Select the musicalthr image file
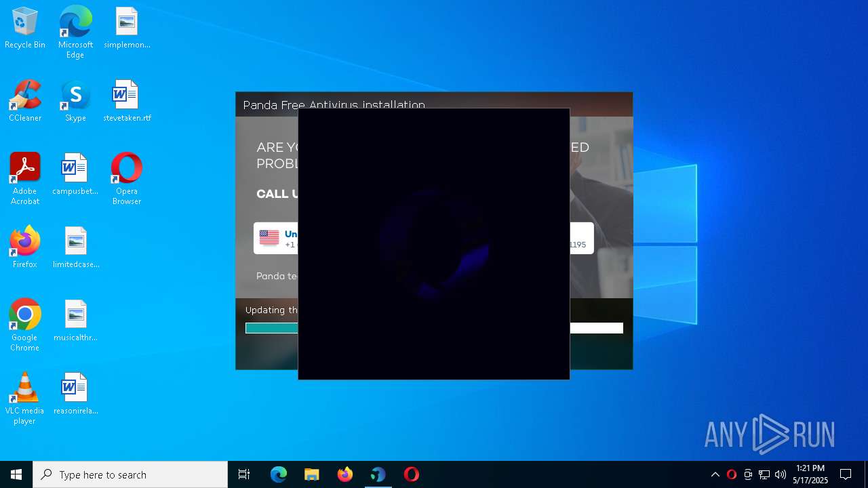The height and width of the screenshot is (488, 868). pos(75,321)
